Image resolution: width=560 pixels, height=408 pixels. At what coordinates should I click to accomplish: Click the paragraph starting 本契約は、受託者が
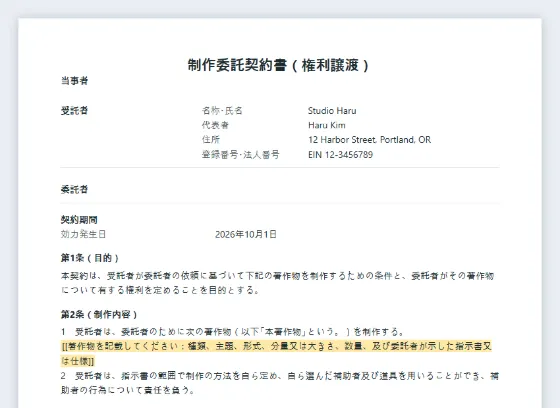[278, 283]
